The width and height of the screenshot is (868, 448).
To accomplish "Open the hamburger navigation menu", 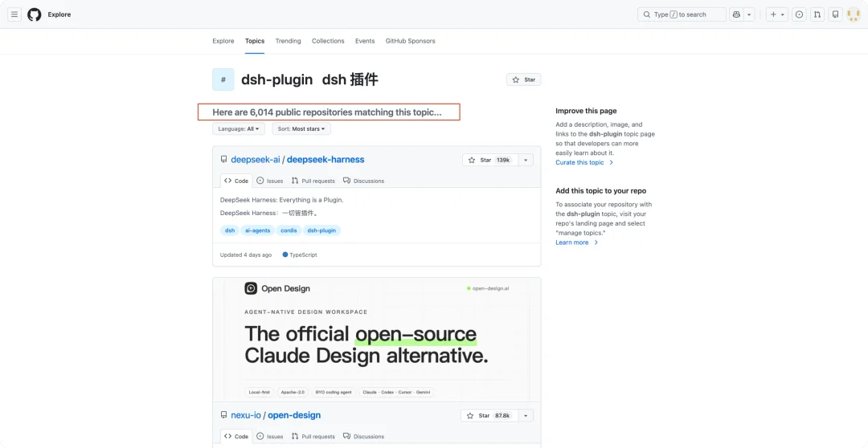I will pos(14,14).
